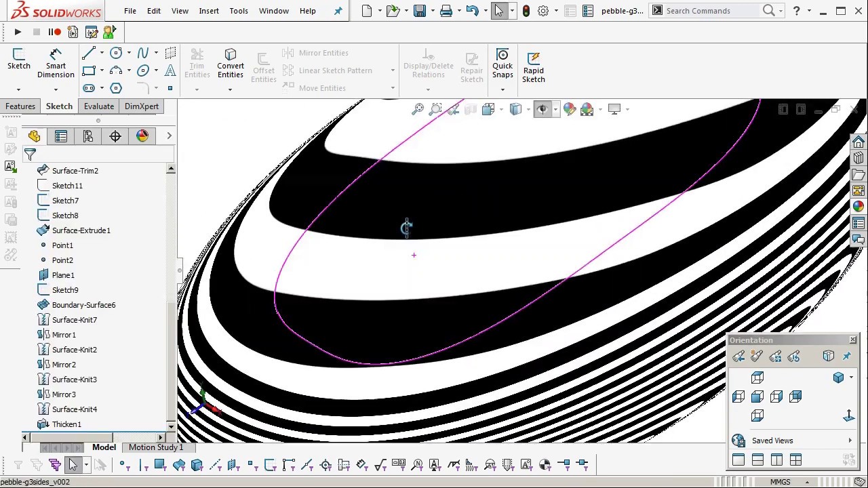Screen dimensions: 868x488
Task: Open the File menu
Action: 130,11
